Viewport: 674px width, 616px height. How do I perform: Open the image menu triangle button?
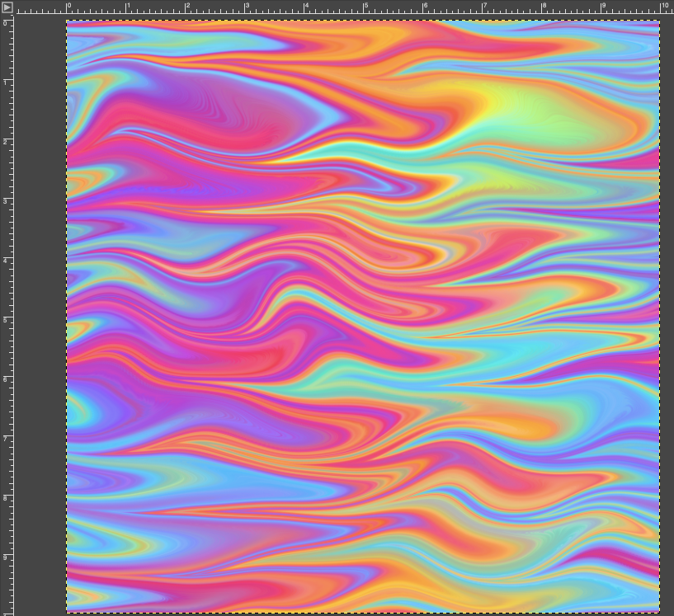click(x=7, y=7)
